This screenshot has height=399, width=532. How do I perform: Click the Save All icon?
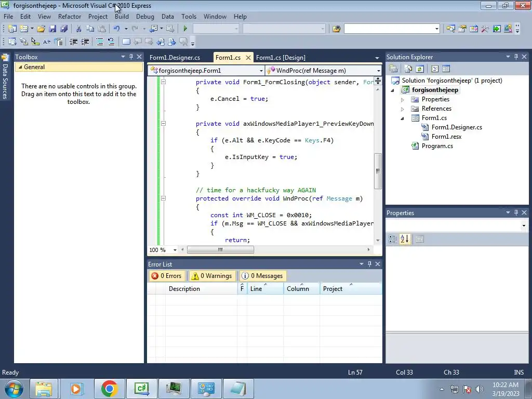point(64,29)
